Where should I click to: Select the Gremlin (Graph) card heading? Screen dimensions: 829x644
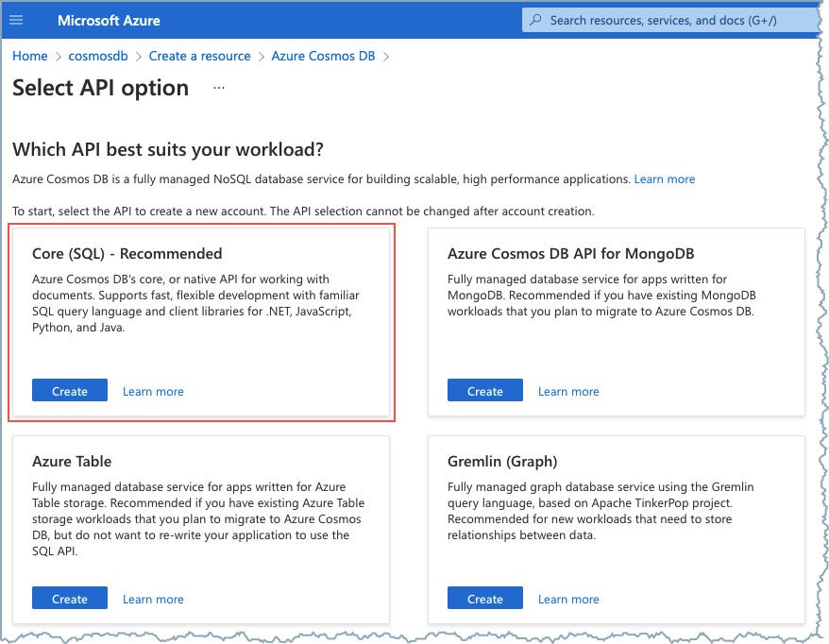(502, 461)
